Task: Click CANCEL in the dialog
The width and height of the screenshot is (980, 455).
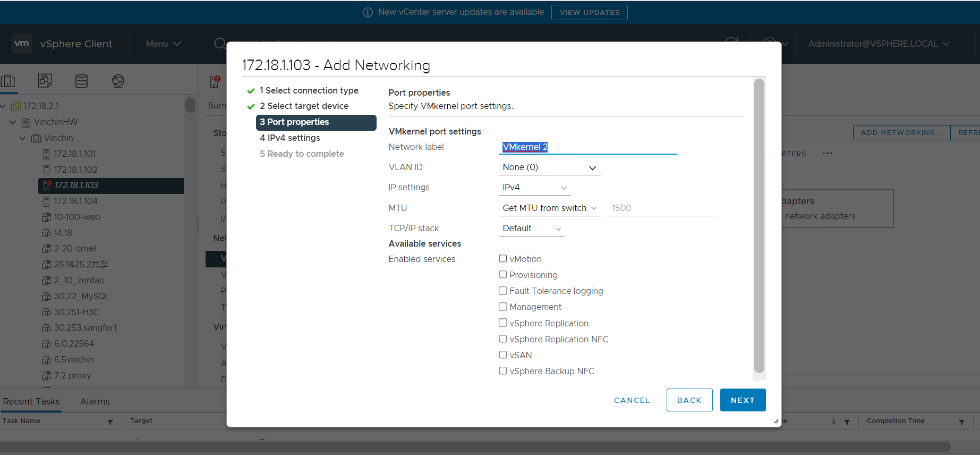Action: 632,400
